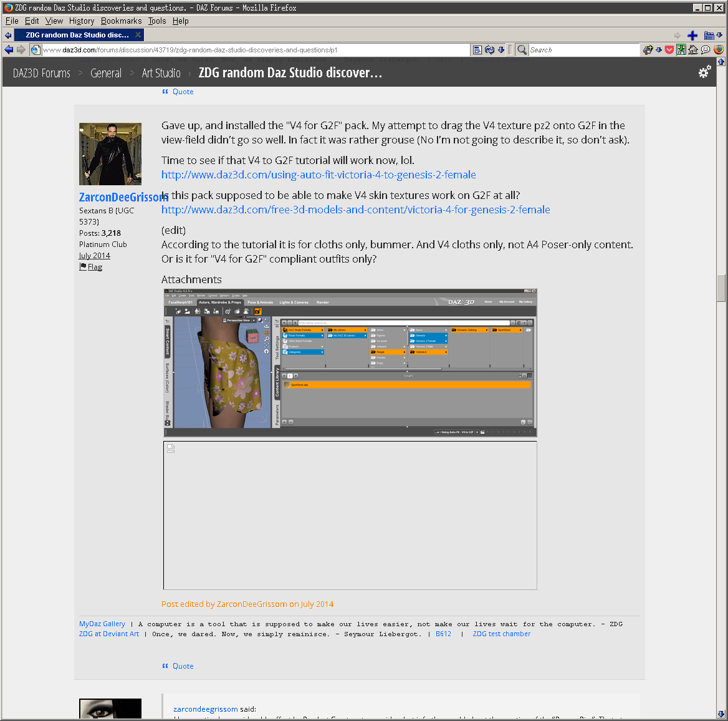Flag this post
728x721 pixels.
click(91, 267)
